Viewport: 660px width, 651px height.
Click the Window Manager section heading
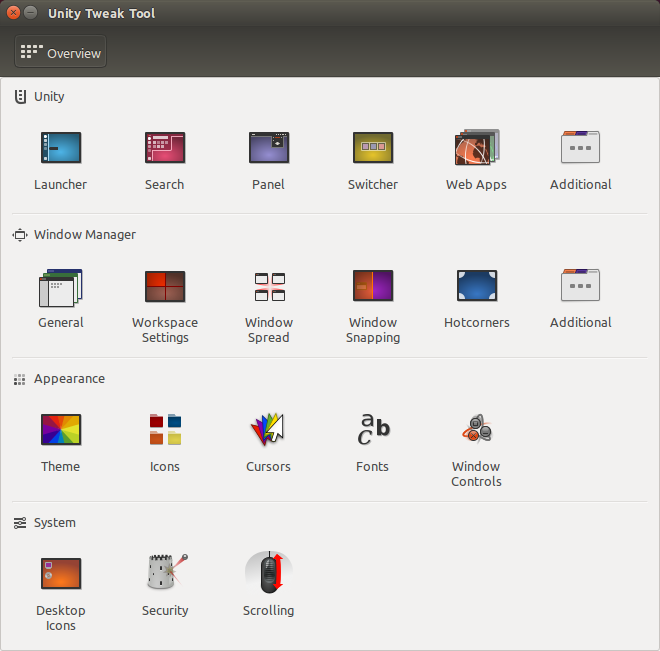(x=85, y=234)
